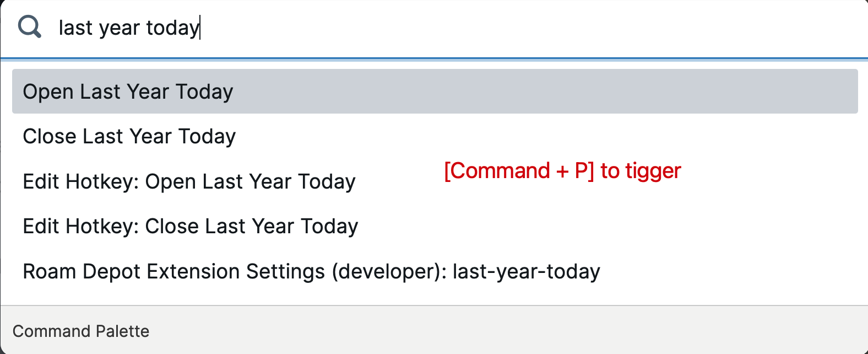Image resolution: width=868 pixels, height=354 pixels.
Task: Click the blank area right of the search text
Action: click(x=496, y=28)
